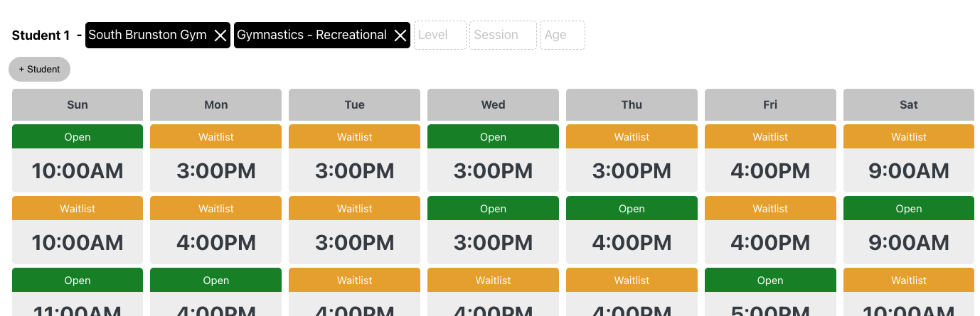Image resolution: width=980 pixels, height=316 pixels.
Task: Select the Sun column header
Action: (78, 104)
